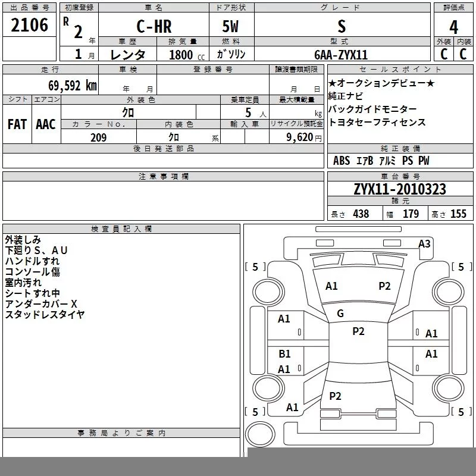Image resolution: width=476 pixels, height=476 pixels.
Task: Click the 車台番号 header
Action: 400,176
